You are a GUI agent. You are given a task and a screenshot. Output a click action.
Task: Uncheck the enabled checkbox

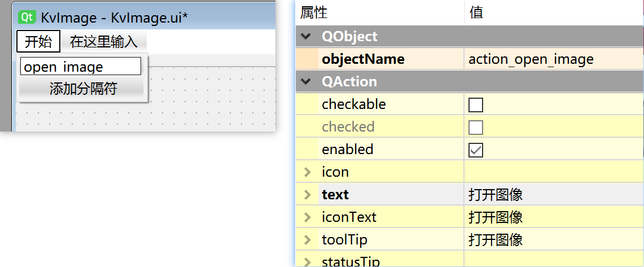click(x=476, y=150)
